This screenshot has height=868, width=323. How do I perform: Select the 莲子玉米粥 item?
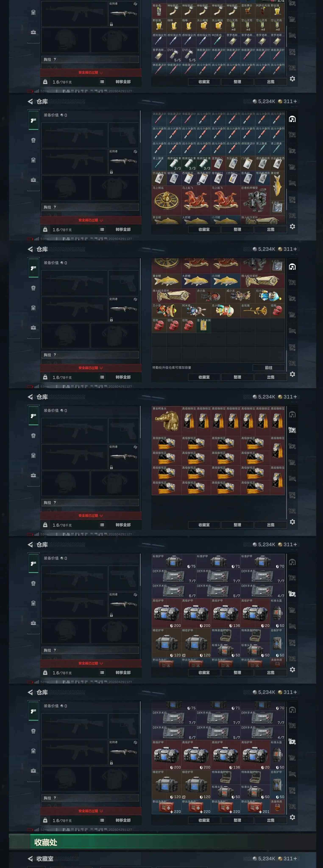[x=203, y=325]
